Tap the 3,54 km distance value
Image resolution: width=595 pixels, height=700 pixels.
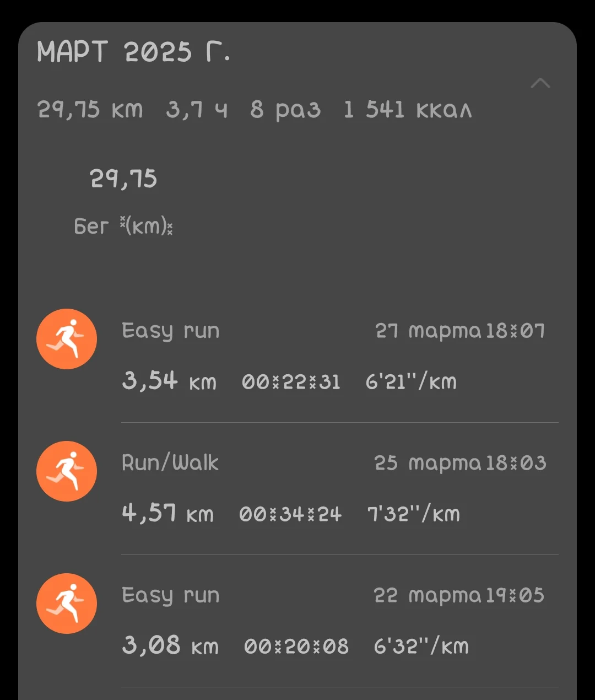169,381
